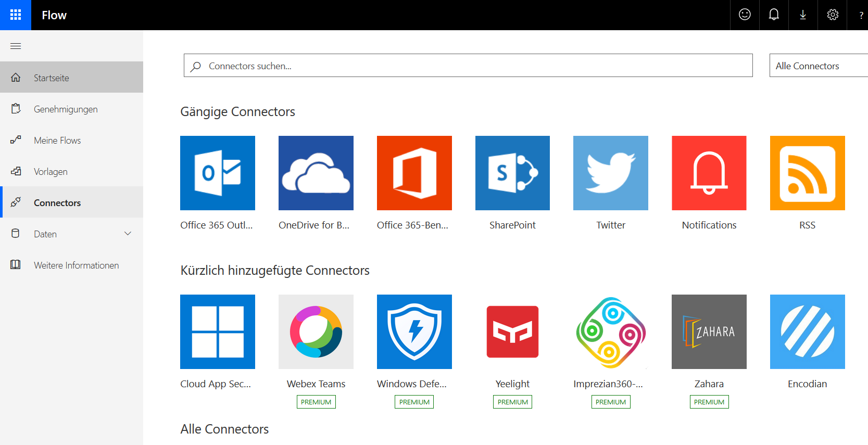Open the settings gear icon

click(833, 15)
